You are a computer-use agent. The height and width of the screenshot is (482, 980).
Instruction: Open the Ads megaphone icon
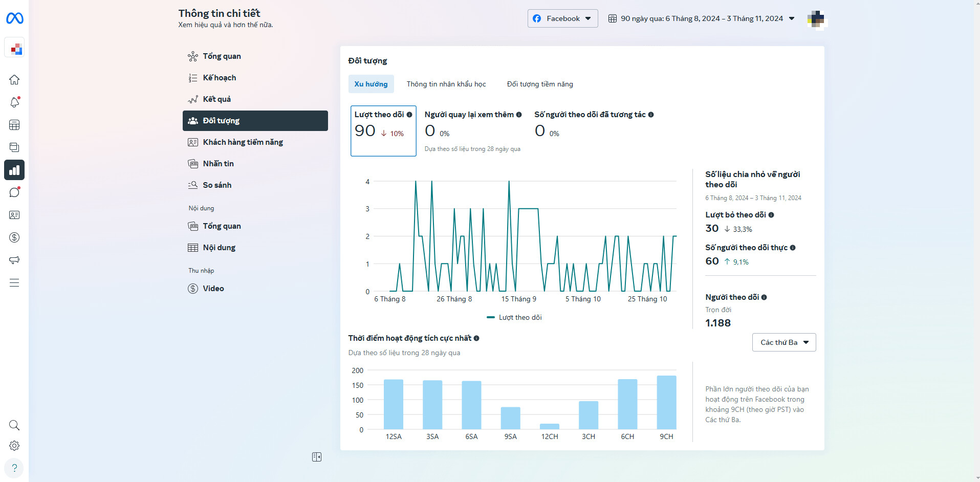pos(14,260)
